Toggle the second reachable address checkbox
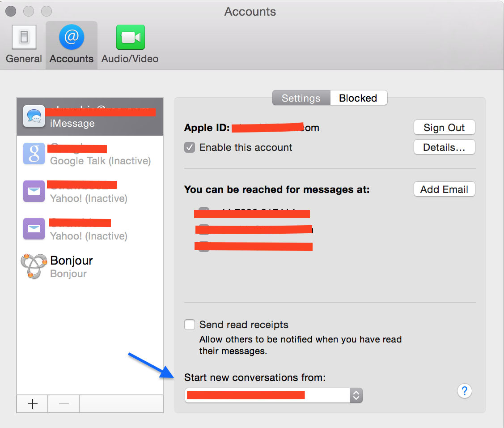Screen dimensions: 504x428 (204, 230)
